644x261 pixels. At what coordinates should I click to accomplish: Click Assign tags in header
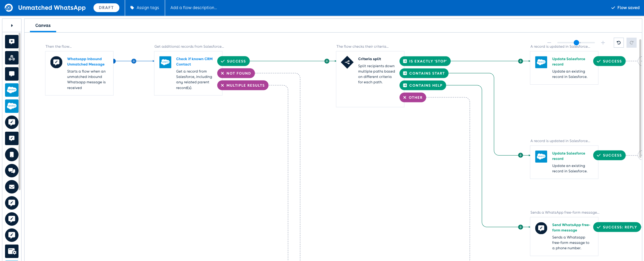[145, 8]
